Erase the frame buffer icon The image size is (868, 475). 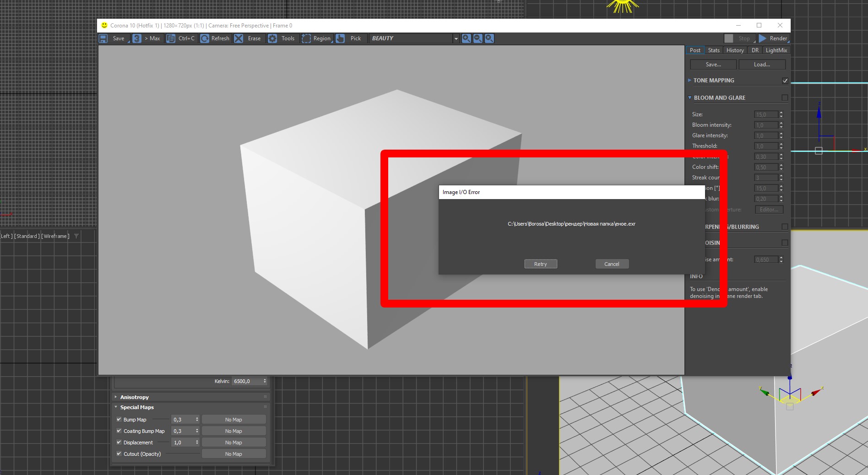pos(239,38)
